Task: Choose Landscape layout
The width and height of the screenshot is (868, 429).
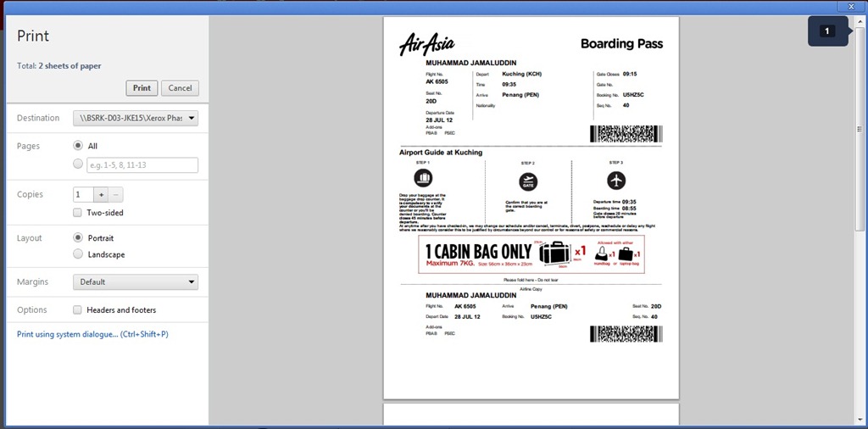Action: point(78,254)
